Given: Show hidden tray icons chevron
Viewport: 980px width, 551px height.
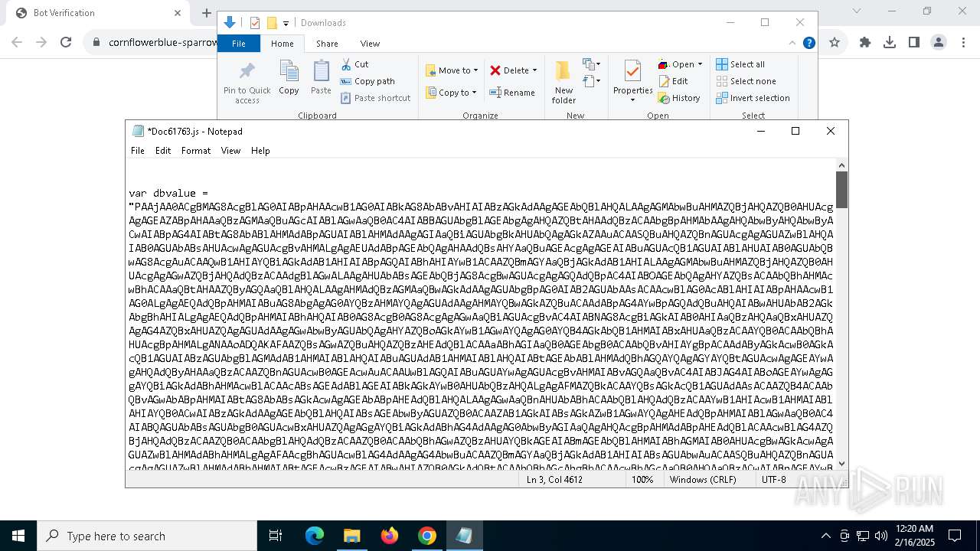Looking at the screenshot, I should pos(825,536).
